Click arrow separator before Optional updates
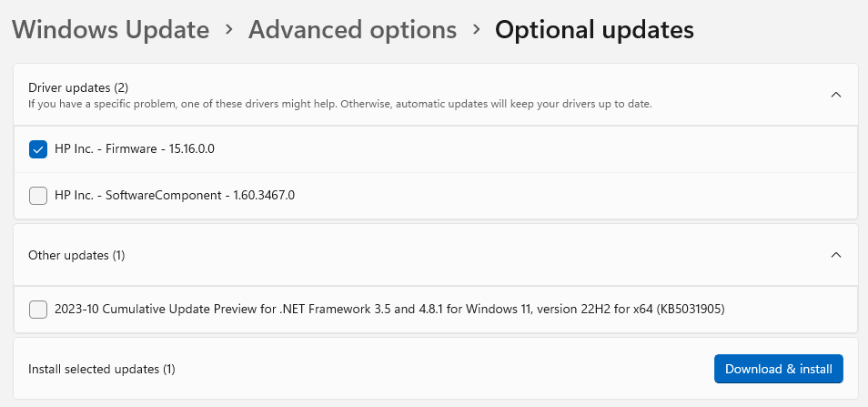868x407 pixels. pos(476,30)
